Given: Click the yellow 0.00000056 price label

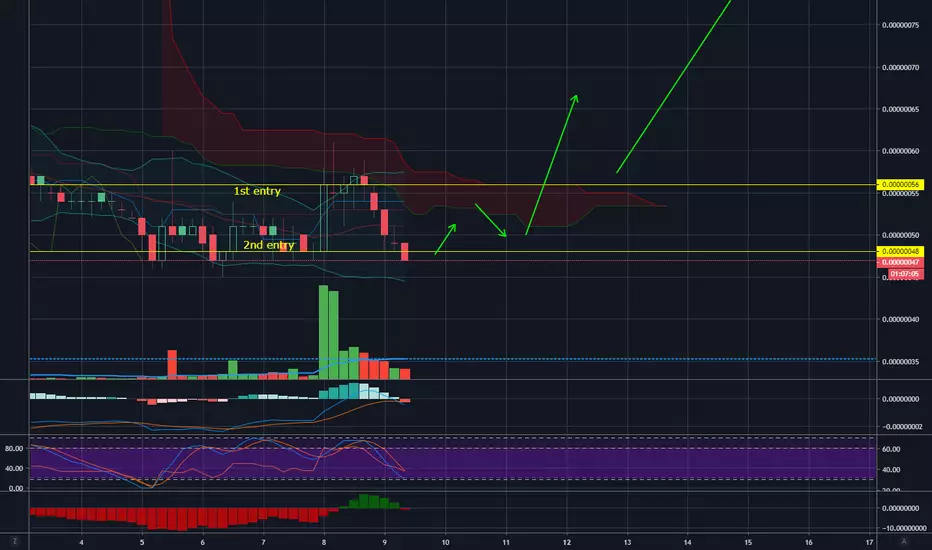Looking at the screenshot, I should [900, 184].
